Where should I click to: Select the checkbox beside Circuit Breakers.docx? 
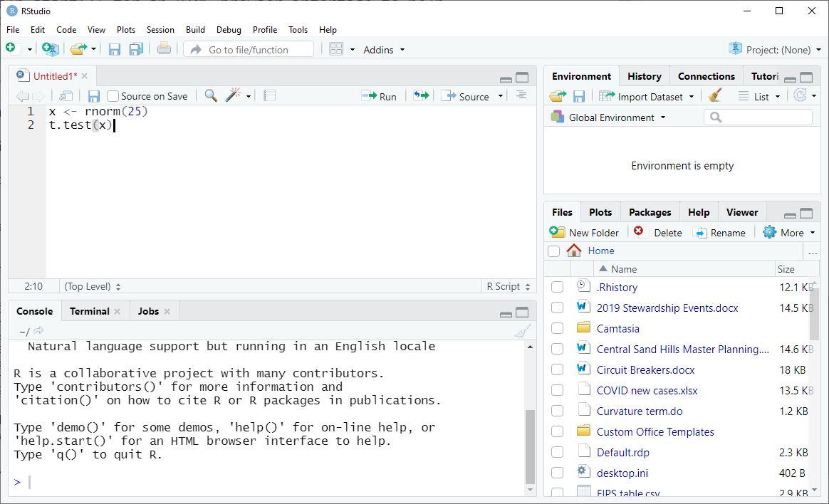point(558,369)
